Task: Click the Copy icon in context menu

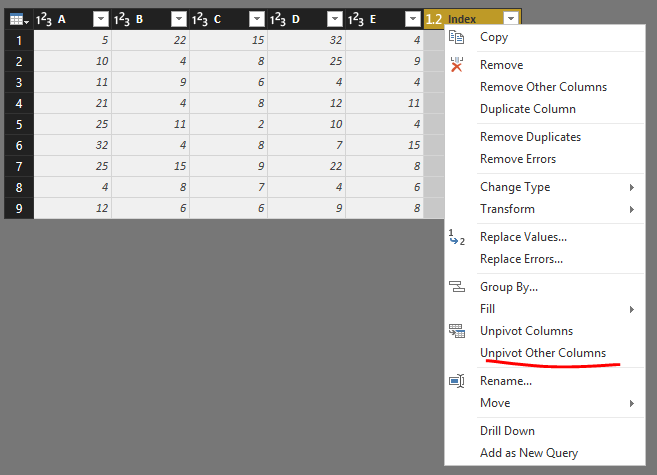Action: point(456,37)
